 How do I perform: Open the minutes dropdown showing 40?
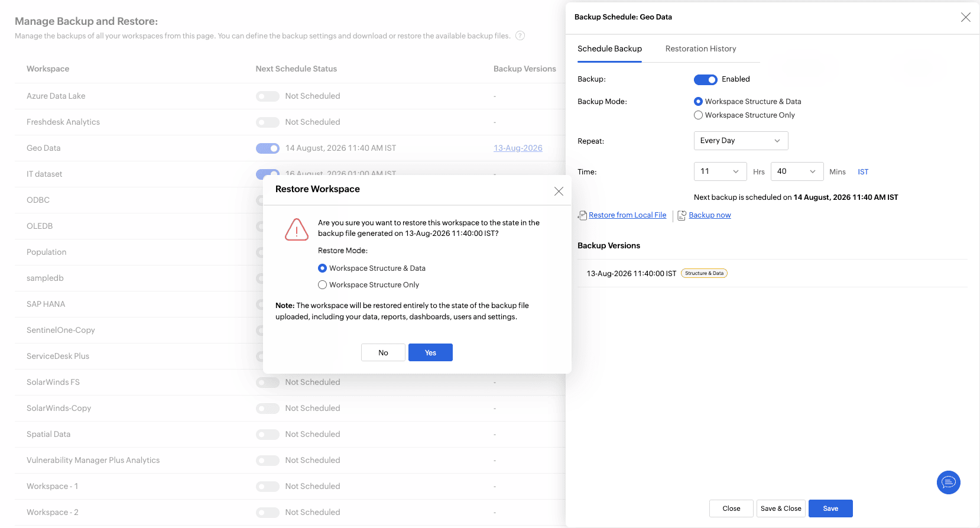[797, 171]
